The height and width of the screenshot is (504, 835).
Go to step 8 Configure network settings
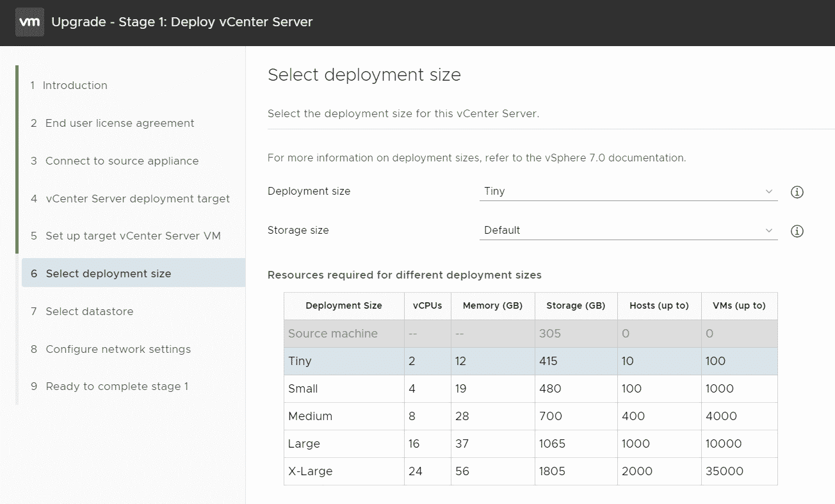click(111, 349)
